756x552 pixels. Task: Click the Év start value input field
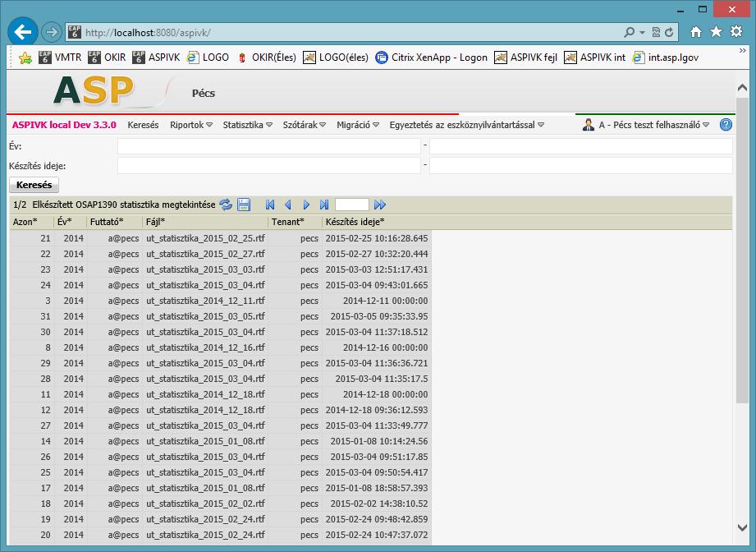point(269,146)
